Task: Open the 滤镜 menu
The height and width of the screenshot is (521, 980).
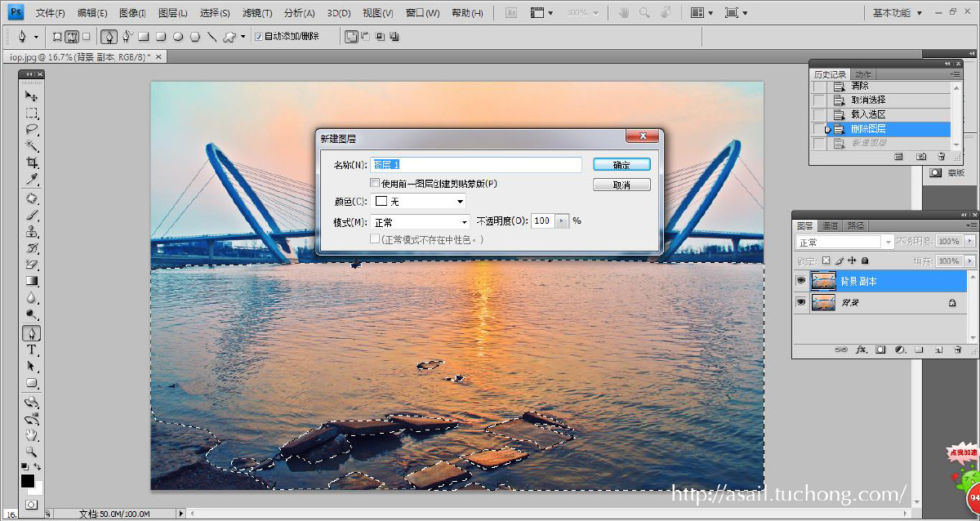Action: point(258,12)
